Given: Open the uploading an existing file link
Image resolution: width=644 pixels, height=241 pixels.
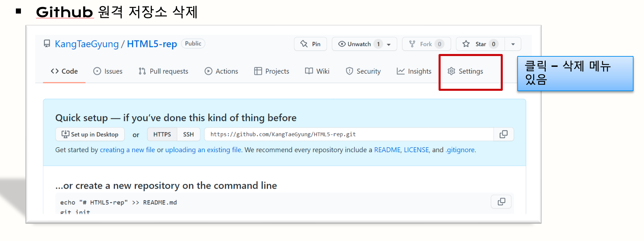Looking at the screenshot, I should [203, 150].
